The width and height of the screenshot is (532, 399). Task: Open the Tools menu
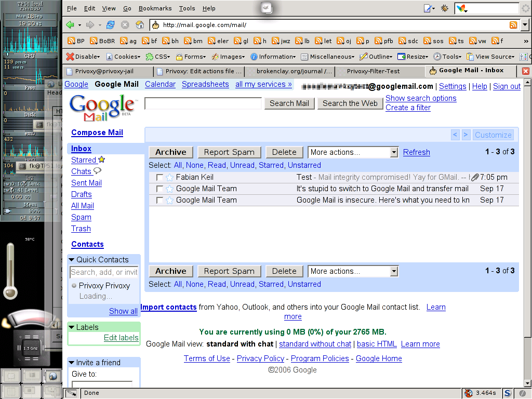187,8
